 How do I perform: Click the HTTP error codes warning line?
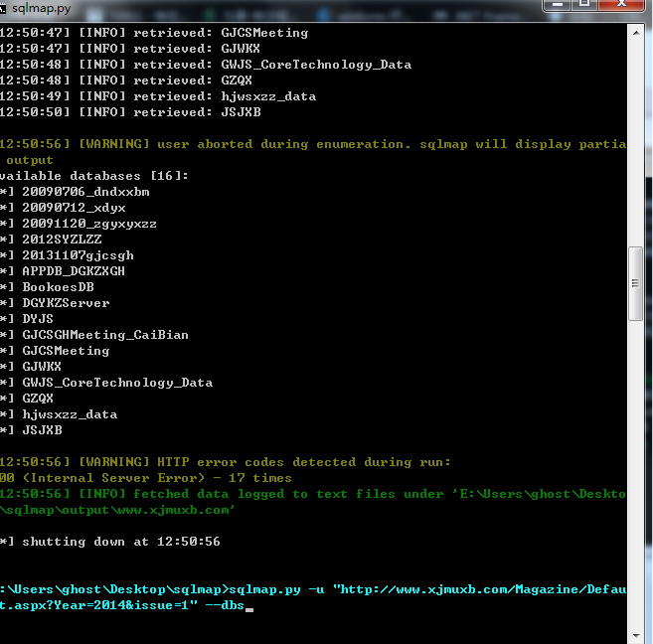pos(226,462)
